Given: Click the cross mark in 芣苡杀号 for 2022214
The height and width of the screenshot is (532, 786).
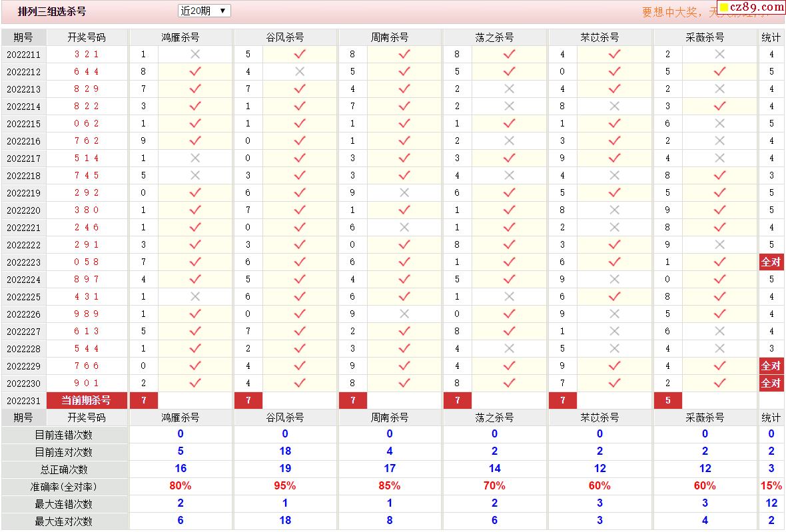Looking at the screenshot, I should (x=615, y=106).
